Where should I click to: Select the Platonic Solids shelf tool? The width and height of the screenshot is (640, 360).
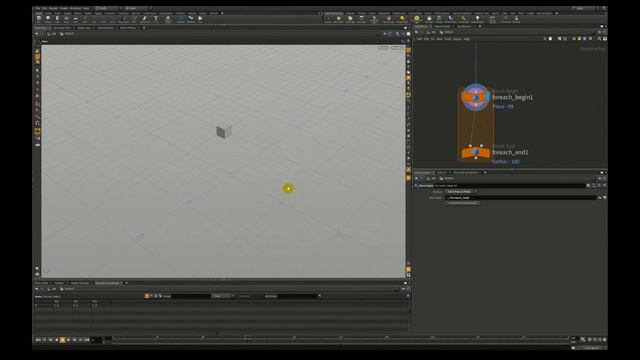pos(168,19)
